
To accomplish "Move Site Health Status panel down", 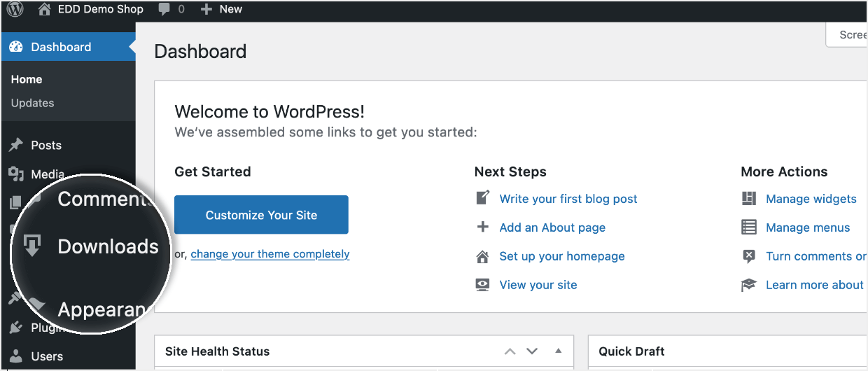I will click(532, 351).
